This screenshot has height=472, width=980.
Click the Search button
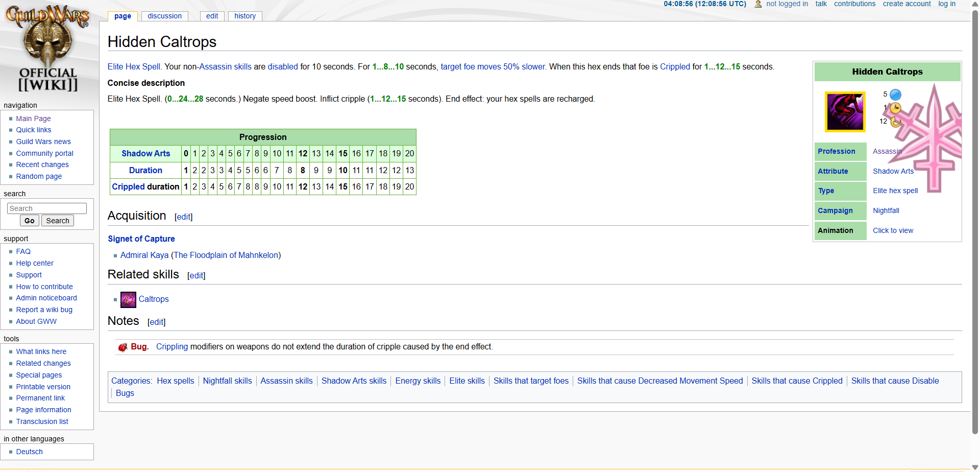(58, 221)
